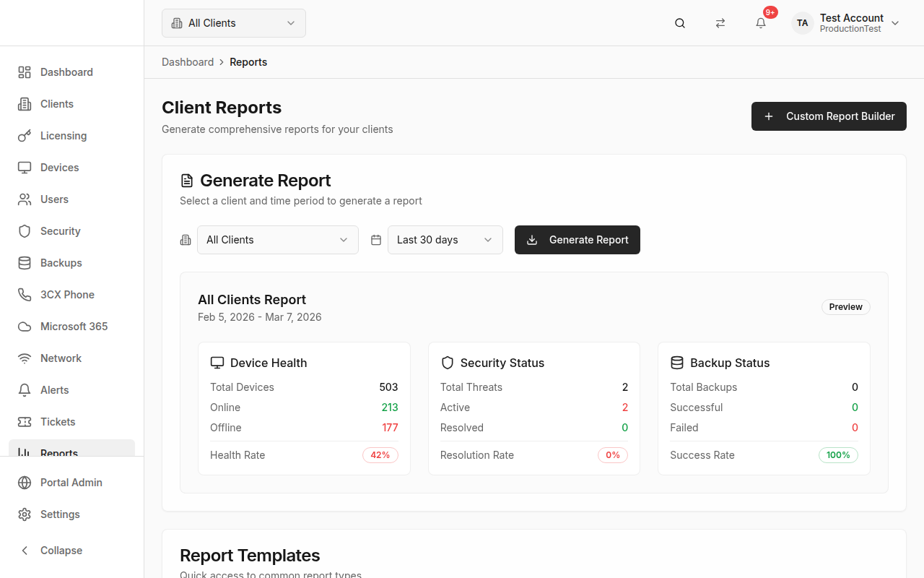924x578 pixels.
Task: Click the Licensing key icon
Action: [x=25, y=136]
